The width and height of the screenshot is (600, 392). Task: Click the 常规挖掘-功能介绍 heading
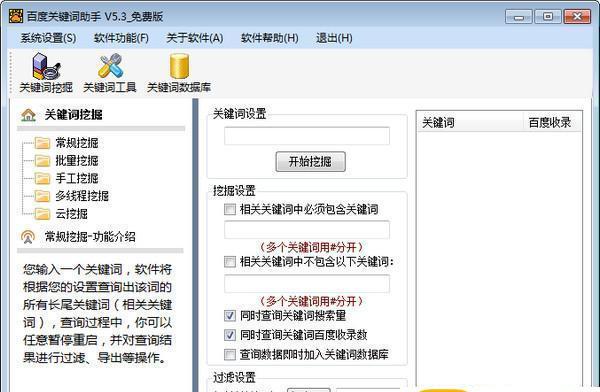point(90,237)
